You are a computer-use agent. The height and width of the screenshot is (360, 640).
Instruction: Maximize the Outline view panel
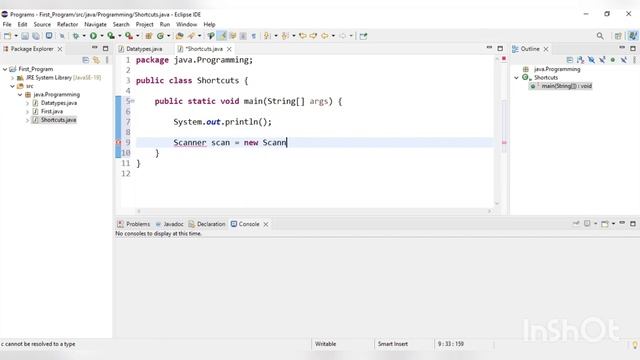(633, 48)
